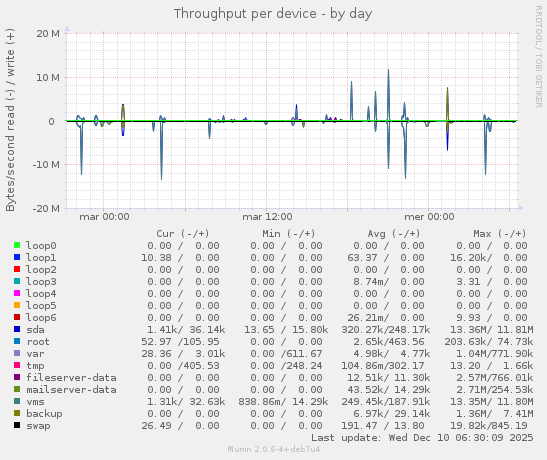Click the 'Cur (-/+)' column header
Image resolution: width=547 pixels, height=460 pixels.
[x=182, y=234]
